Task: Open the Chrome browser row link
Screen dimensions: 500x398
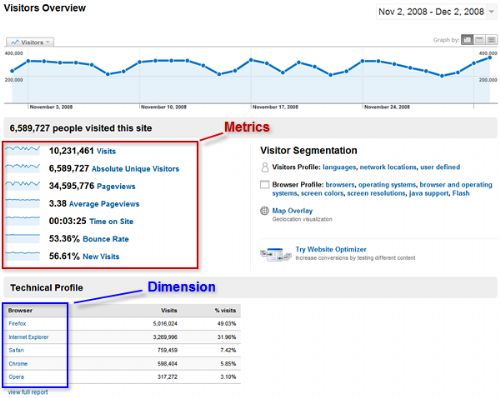Action: [18, 364]
